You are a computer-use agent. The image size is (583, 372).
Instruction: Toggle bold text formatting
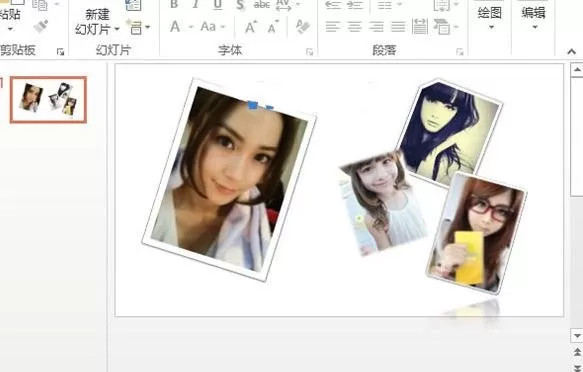pyautogui.click(x=174, y=4)
